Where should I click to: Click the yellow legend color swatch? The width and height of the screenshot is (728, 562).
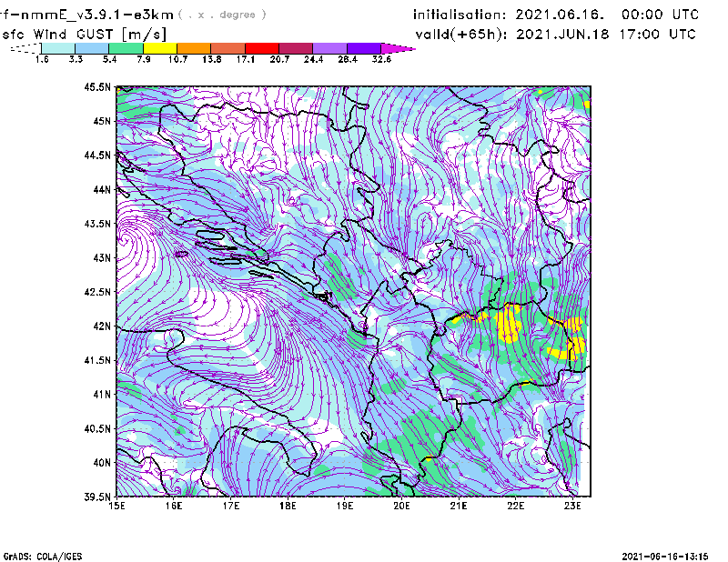(x=160, y=48)
